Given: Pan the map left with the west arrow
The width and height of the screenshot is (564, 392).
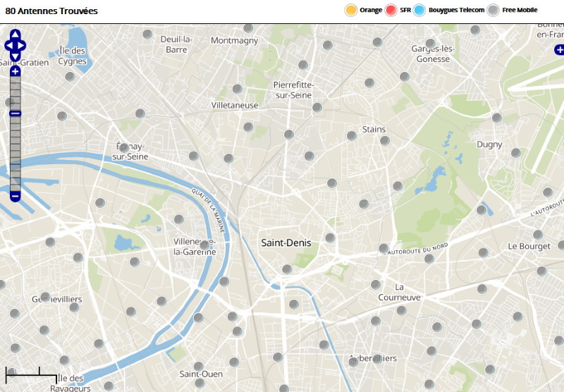Looking at the screenshot, I should (8, 46).
